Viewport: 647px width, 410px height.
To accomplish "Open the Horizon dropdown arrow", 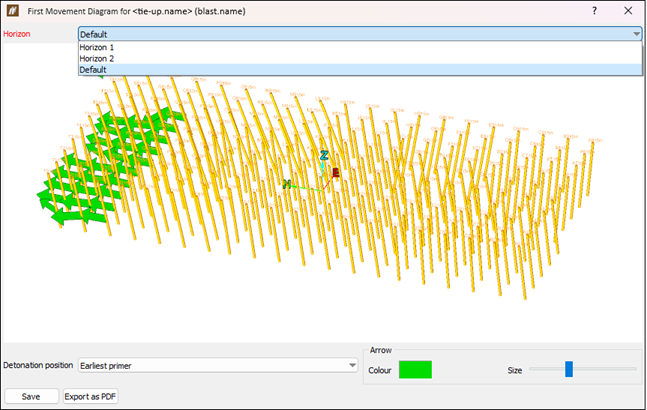I will (x=636, y=34).
